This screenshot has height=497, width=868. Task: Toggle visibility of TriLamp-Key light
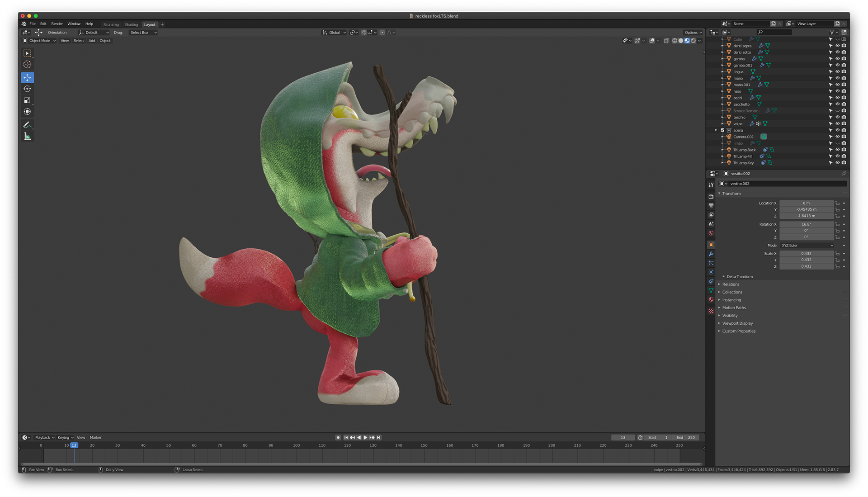pyautogui.click(x=837, y=163)
